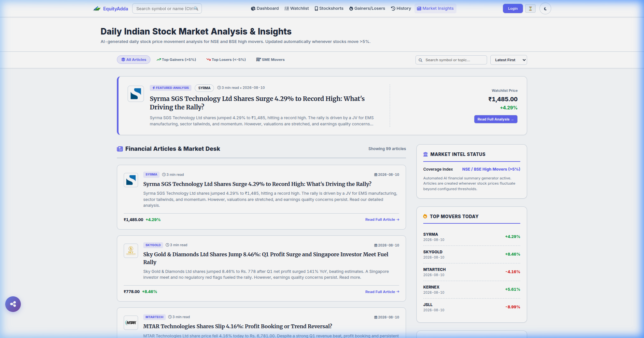644x338 pixels.
Task: Click the clock icon on Sky Gold card
Action: [x=167, y=245]
